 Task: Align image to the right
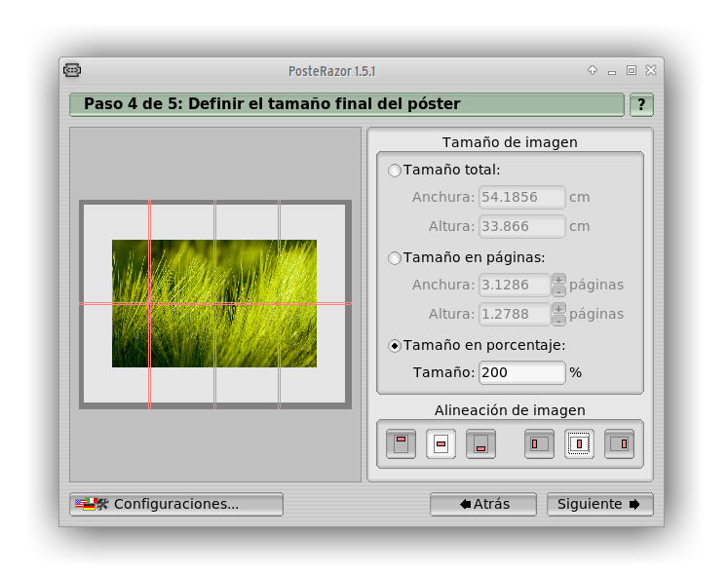619,443
